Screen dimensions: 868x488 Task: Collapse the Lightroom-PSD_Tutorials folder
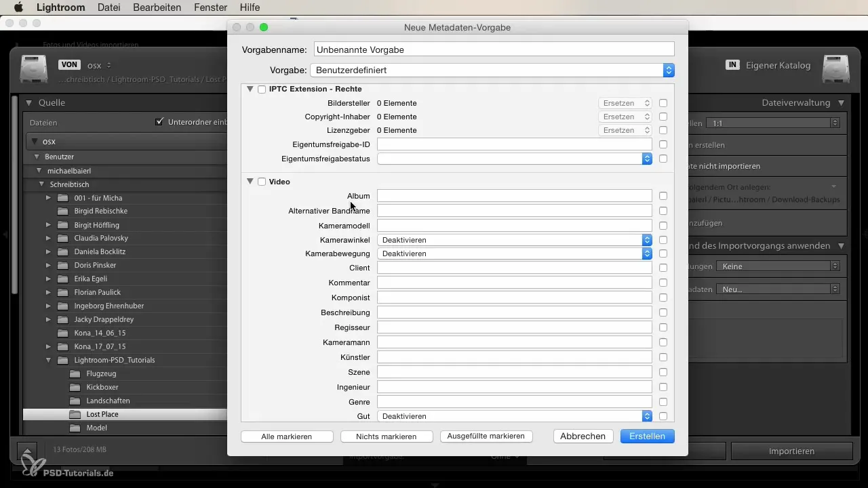[48, 360]
